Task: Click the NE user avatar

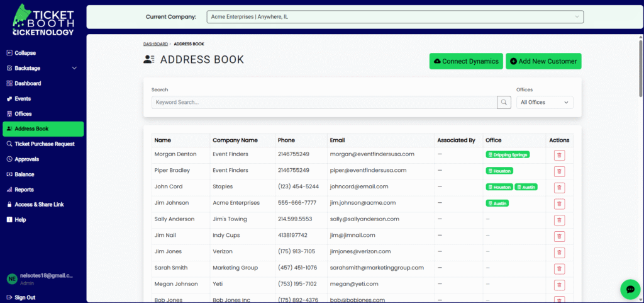Action: click(x=12, y=278)
